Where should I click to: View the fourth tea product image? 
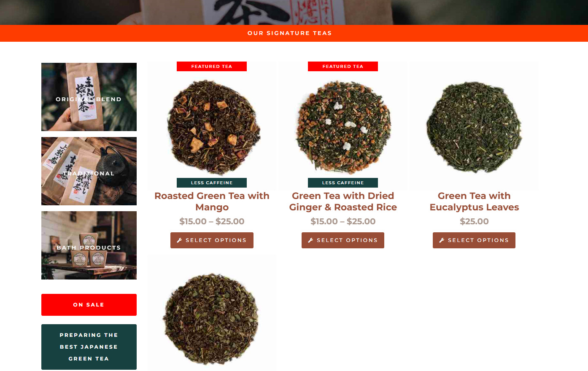pyautogui.click(x=212, y=313)
